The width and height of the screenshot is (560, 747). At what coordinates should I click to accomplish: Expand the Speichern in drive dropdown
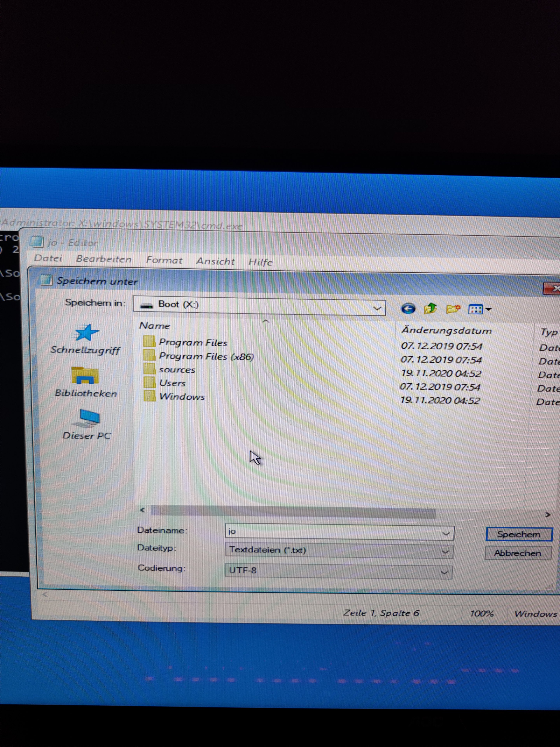(259, 306)
